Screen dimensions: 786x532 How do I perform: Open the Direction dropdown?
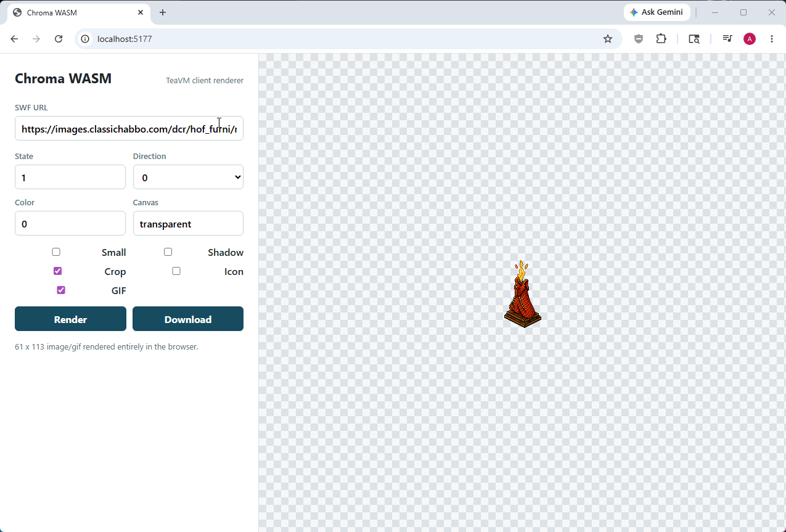pyautogui.click(x=188, y=177)
